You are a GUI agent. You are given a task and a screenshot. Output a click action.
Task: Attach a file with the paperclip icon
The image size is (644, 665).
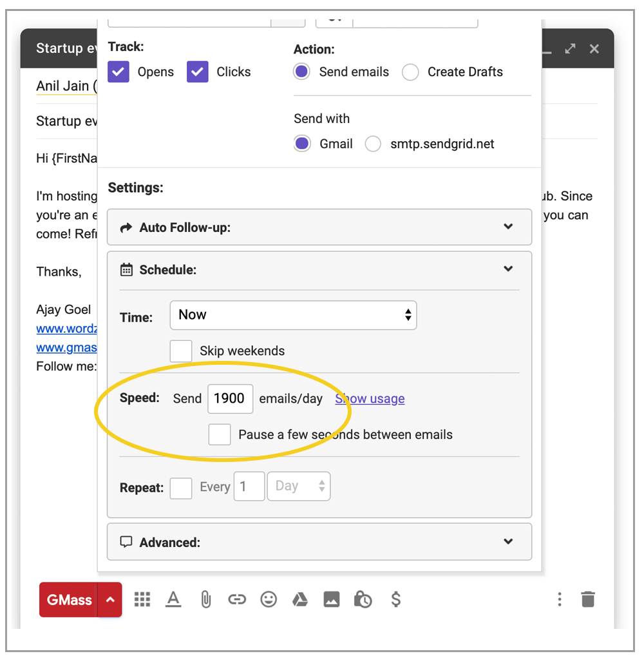[x=205, y=599]
